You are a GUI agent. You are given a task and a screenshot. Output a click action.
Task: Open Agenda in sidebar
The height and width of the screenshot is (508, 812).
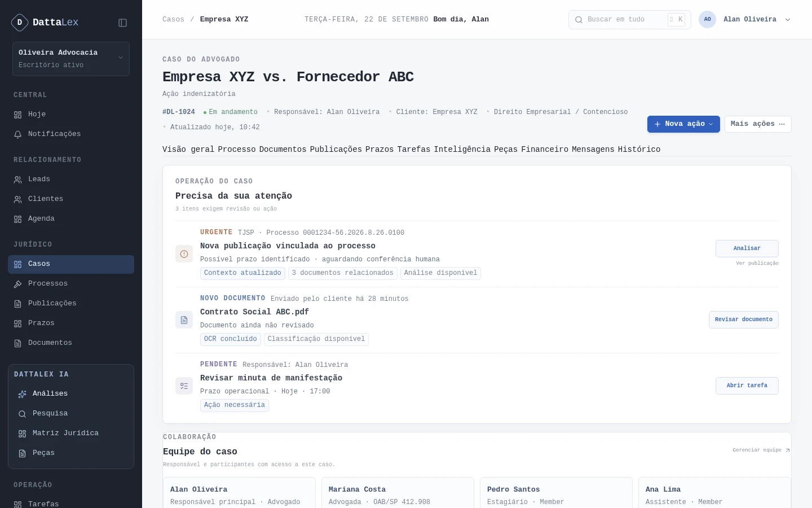pos(71,219)
